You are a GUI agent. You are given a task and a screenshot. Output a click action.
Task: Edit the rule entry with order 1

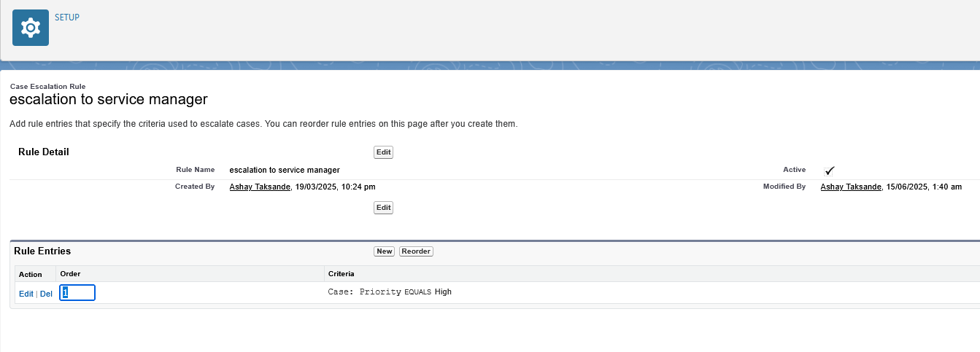pos(26,294)
